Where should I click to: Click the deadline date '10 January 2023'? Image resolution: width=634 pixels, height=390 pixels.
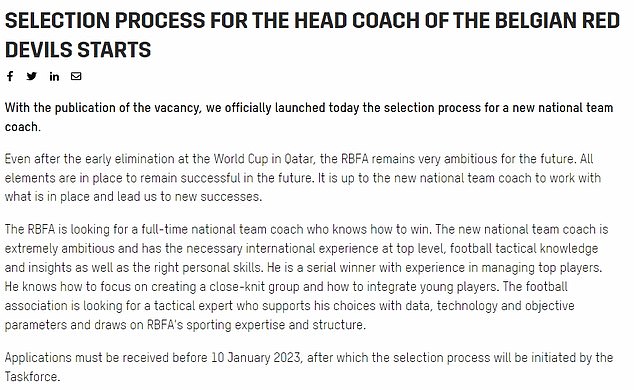click(x=256, y=357)
